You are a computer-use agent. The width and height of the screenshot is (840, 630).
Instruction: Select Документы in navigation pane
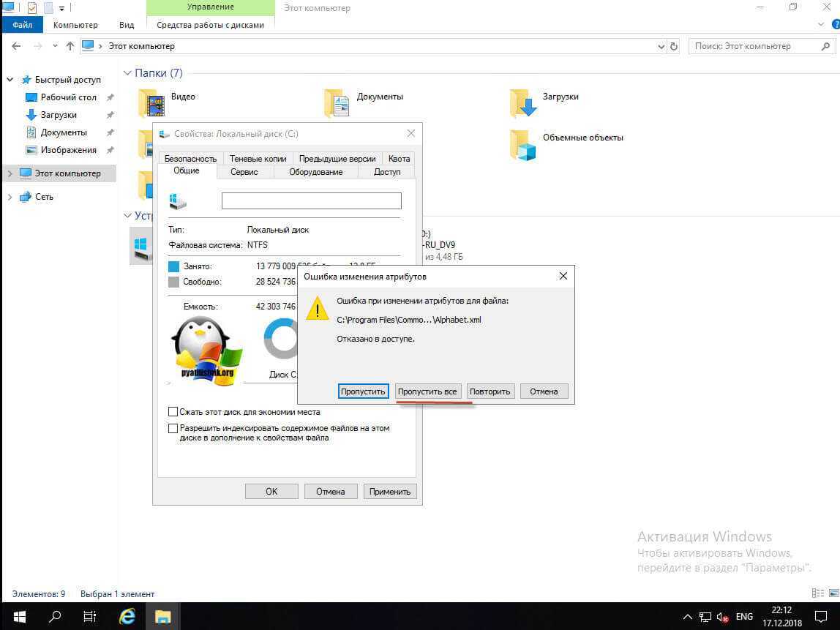pos(63,133)
